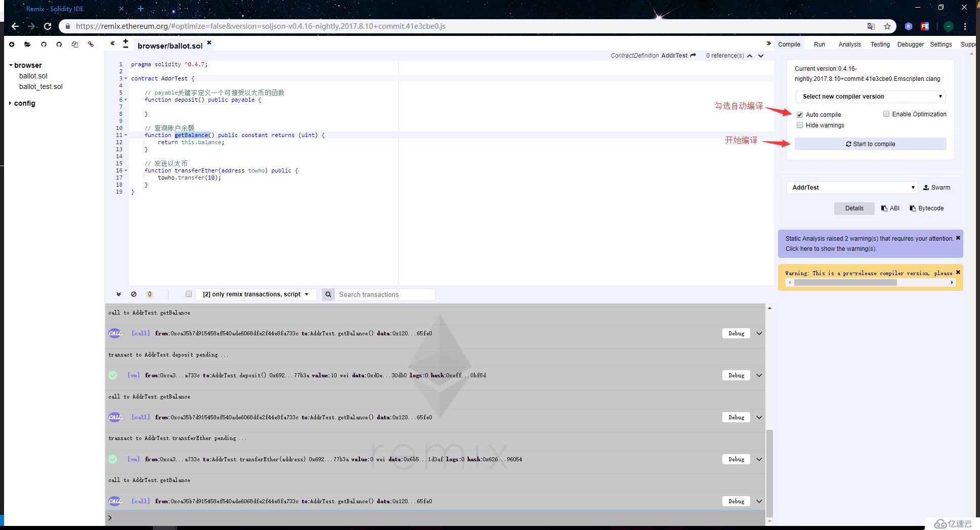Click the address bar URL
The height and width of the screenshot is (530, 980).
pos(260,26)
